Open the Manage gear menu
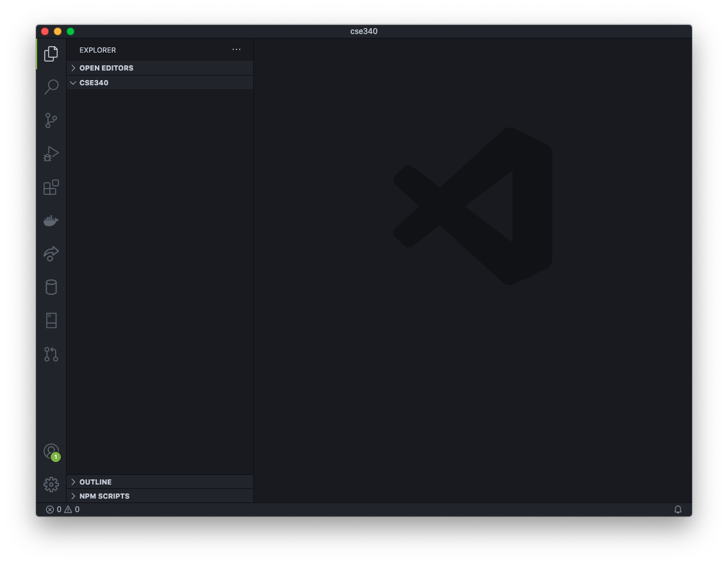The image size is (728, 564). (x=51, y=485)
